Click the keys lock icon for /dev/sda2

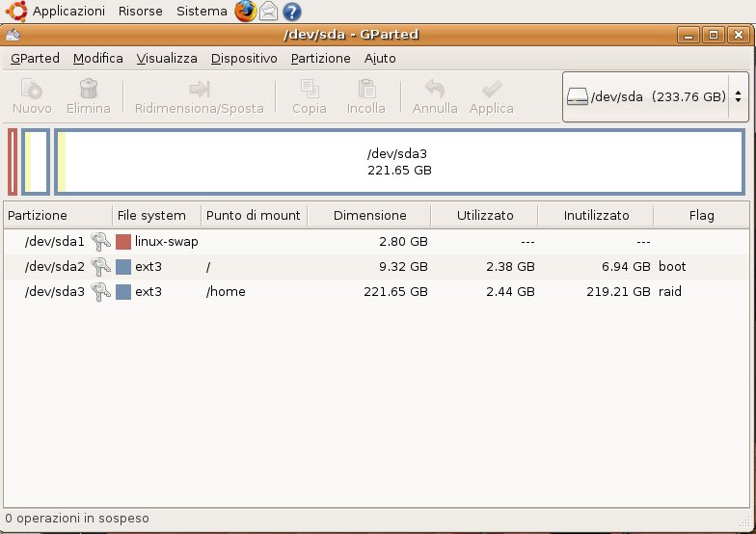tap(100, 266)
